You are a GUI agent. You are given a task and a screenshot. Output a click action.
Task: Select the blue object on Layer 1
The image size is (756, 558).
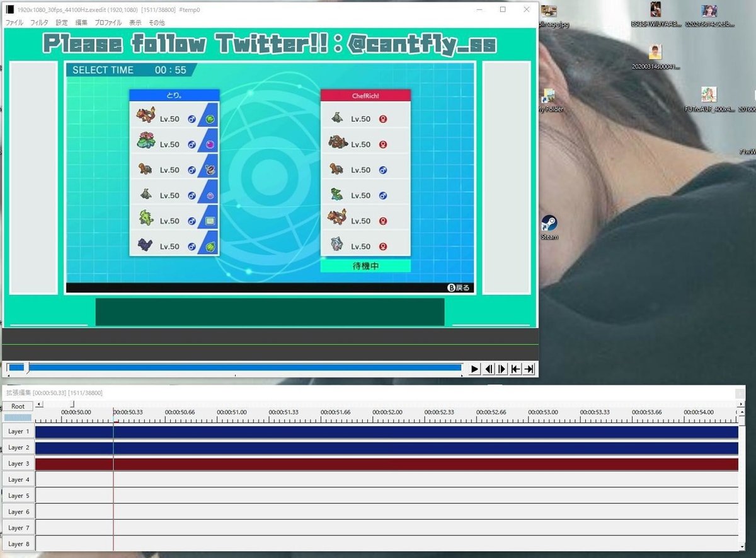click(x=387, y=432)
